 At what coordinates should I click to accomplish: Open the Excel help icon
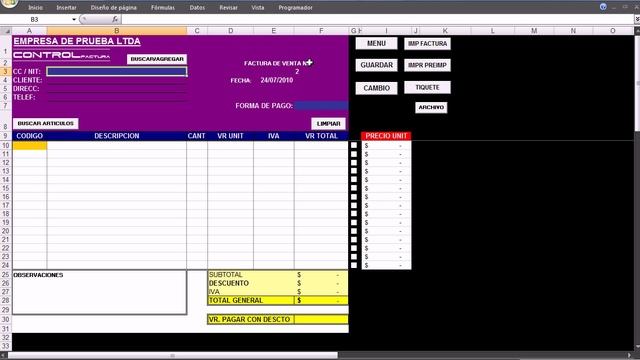(x=603, y=7)
